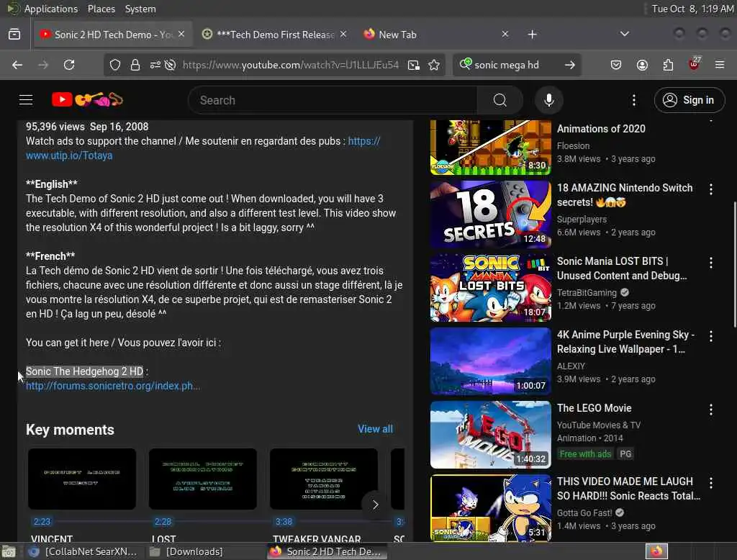Screen dimensions: 737x560
Task: Go back in browser history
Action: pyautogui.click(x=17, y=65)
